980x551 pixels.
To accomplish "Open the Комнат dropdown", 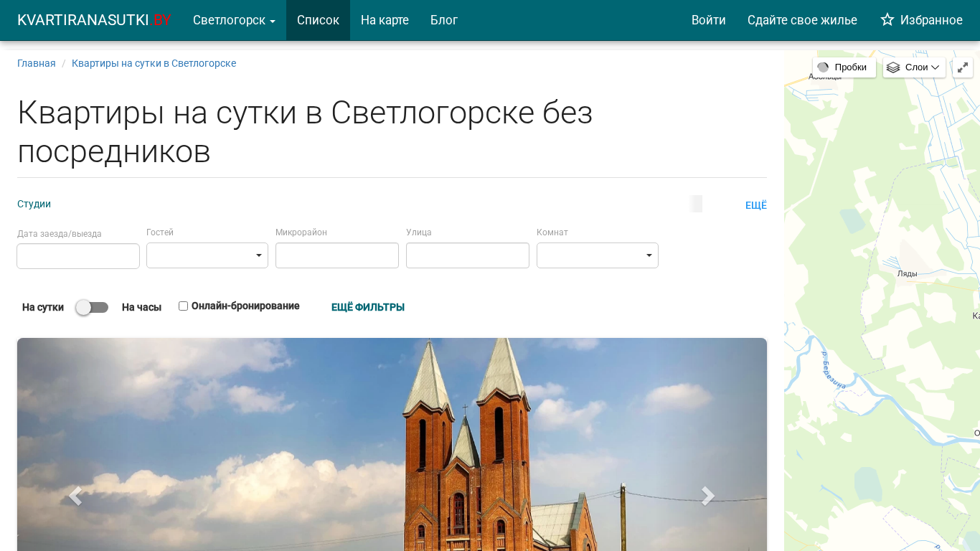I will (x=598, y=255).
